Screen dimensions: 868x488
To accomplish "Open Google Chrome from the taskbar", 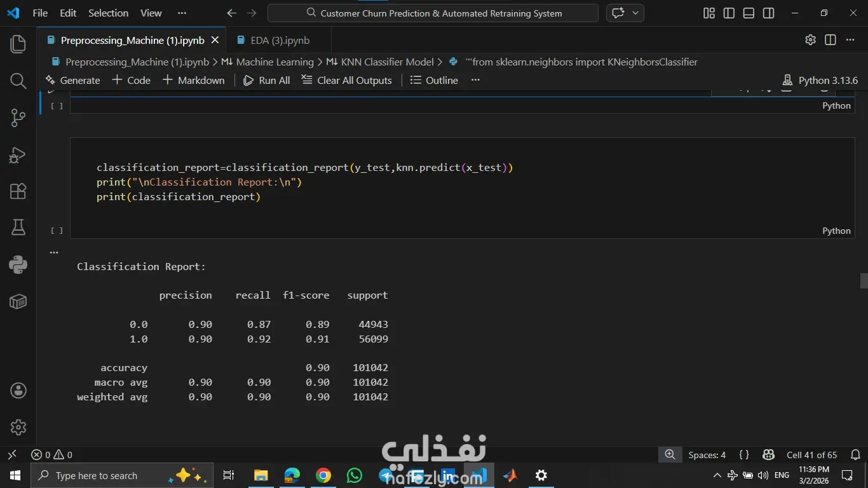I will tap(323, 475).
